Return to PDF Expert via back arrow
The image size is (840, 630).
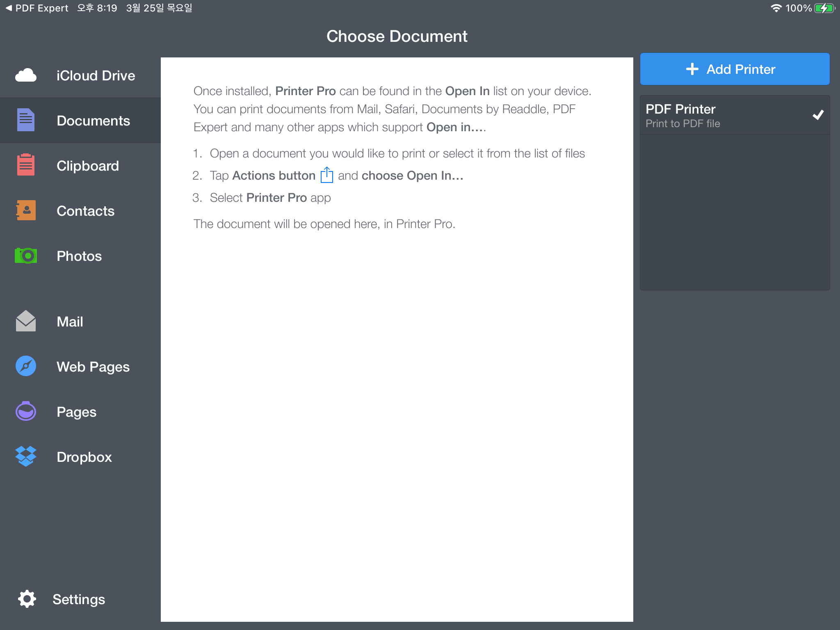pos(9,8)
